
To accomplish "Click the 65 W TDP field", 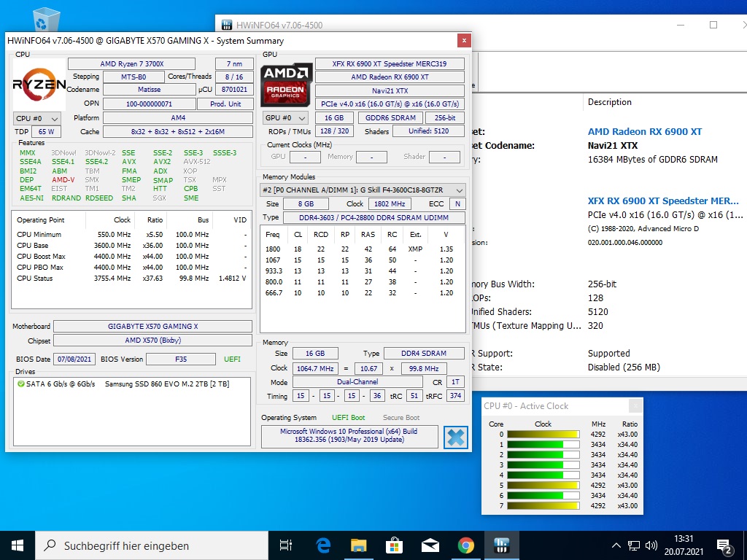I will 46,132.
